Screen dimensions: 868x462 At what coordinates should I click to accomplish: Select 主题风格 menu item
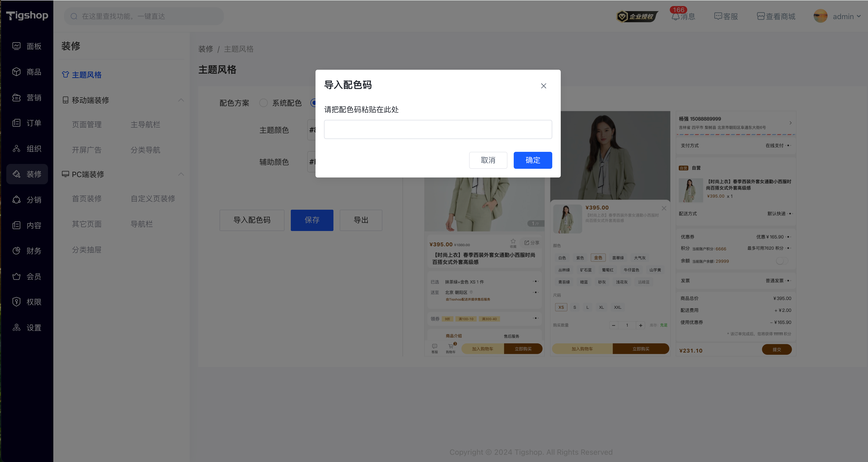(x=82, y=75)
